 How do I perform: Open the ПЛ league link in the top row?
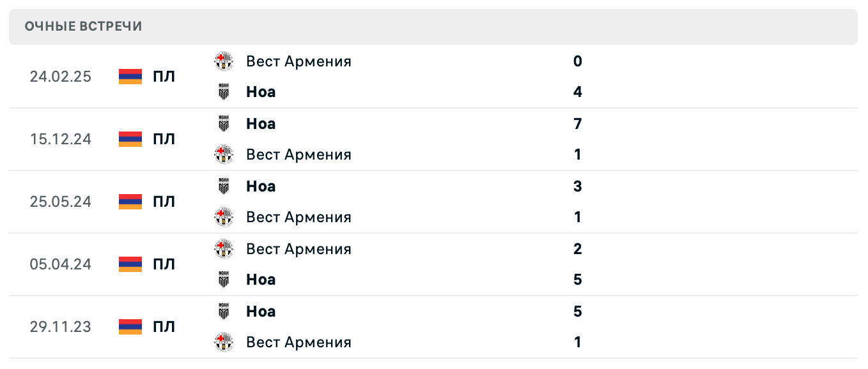tap(166, 77)
